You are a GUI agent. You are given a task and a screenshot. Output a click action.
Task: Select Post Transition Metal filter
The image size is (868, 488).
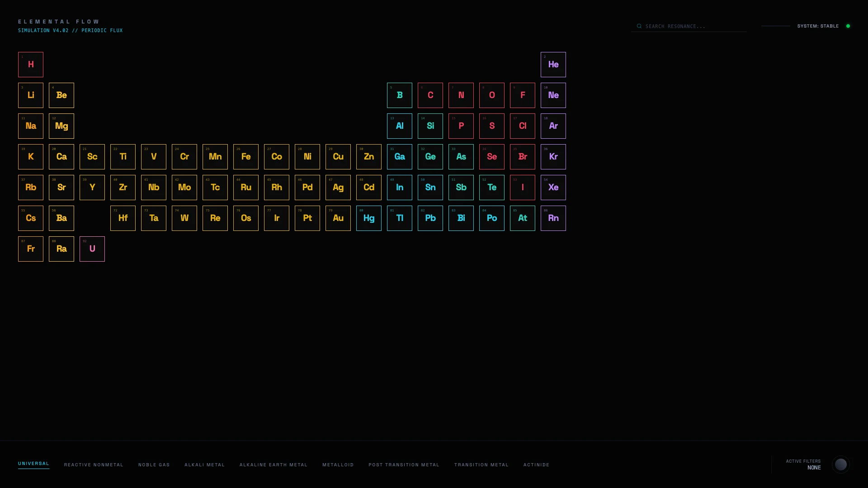[404, 465]
